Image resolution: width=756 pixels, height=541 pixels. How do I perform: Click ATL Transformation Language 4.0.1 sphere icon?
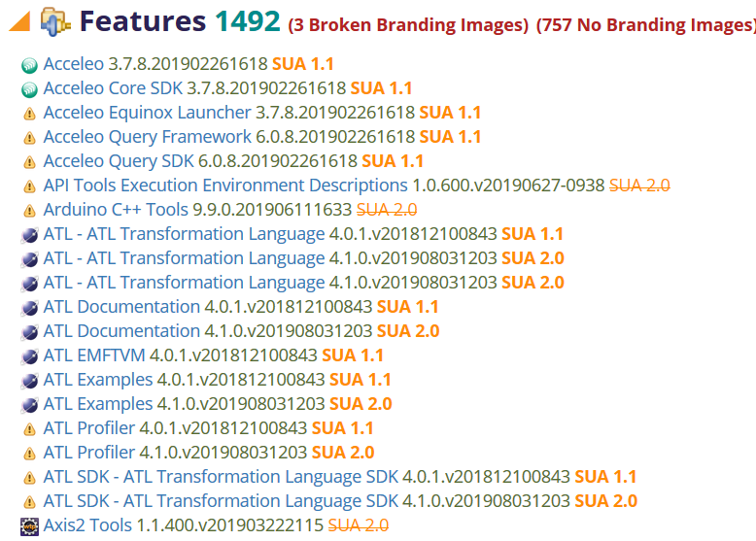[x=29, y=235]
